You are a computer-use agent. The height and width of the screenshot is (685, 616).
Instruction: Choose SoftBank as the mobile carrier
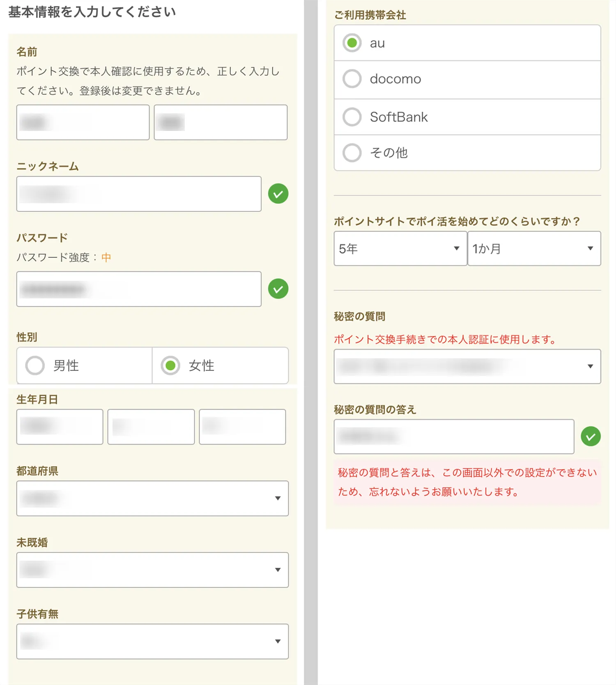467,117
